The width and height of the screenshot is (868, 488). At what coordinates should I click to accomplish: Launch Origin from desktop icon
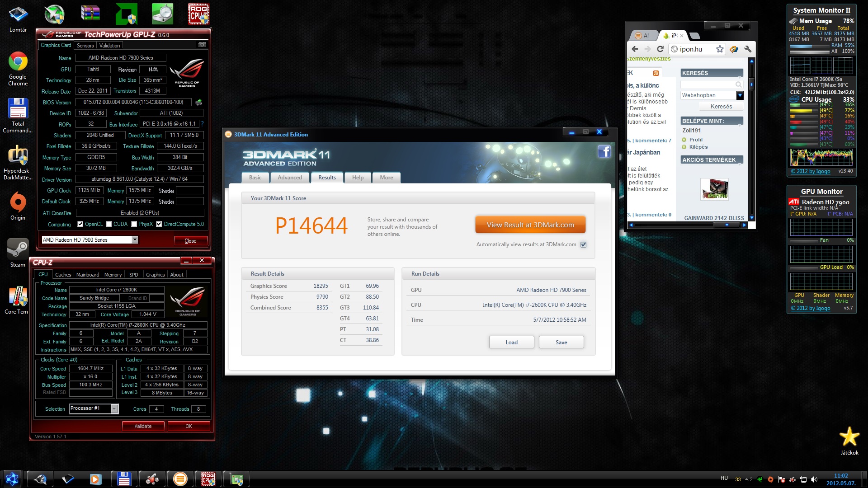[18, 206]
